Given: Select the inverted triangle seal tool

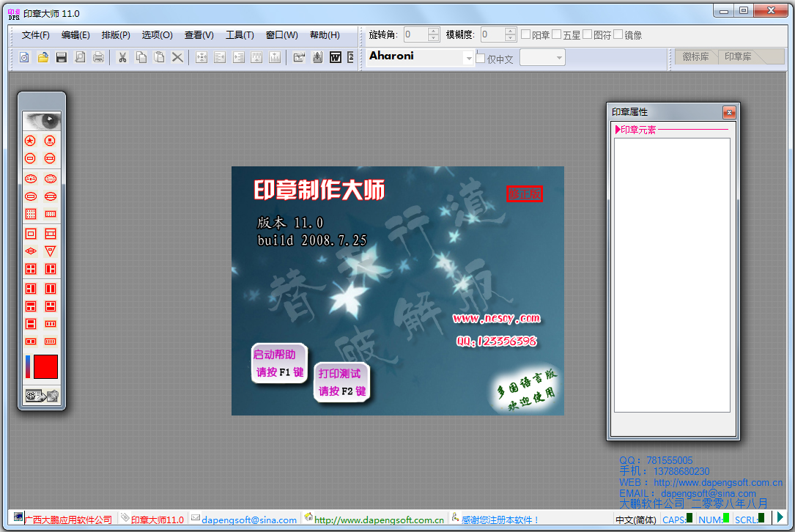Looking at the screenshot, I should [x=51, y=251].
